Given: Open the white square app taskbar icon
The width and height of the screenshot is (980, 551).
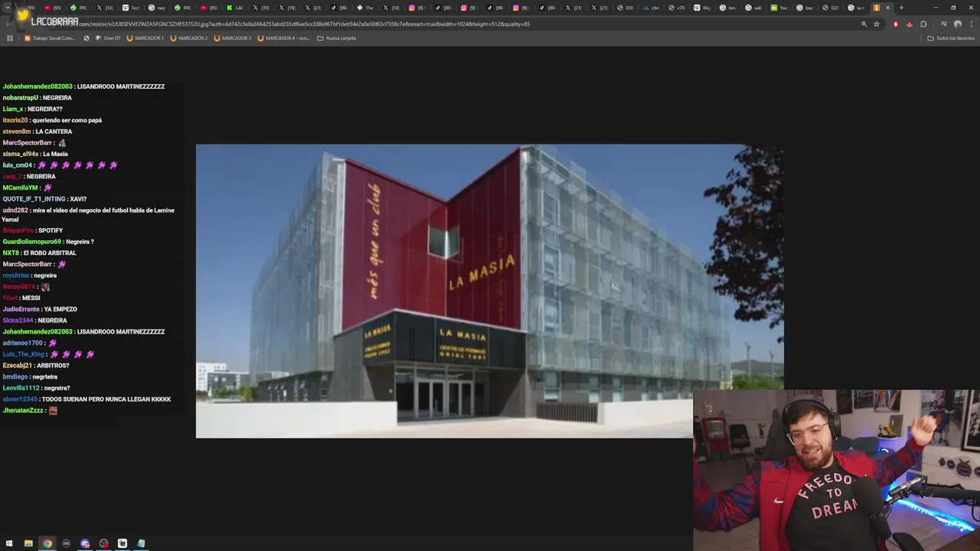Looking at the screenshot, I should point(122,543).
